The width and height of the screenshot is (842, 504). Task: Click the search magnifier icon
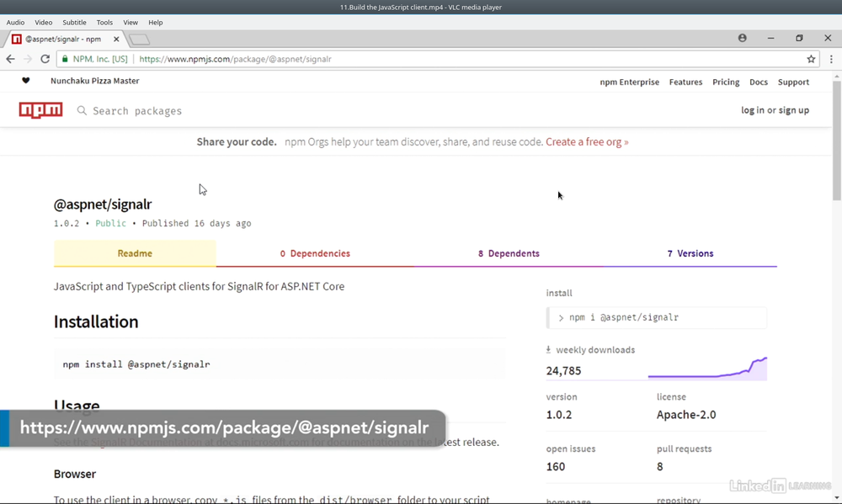[x=82, y=110]
